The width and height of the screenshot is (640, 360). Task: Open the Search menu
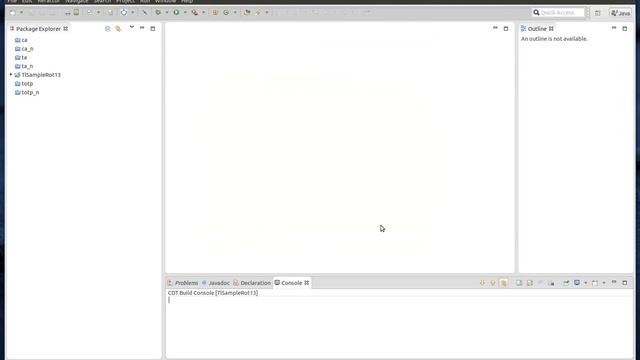click(102, 1)
